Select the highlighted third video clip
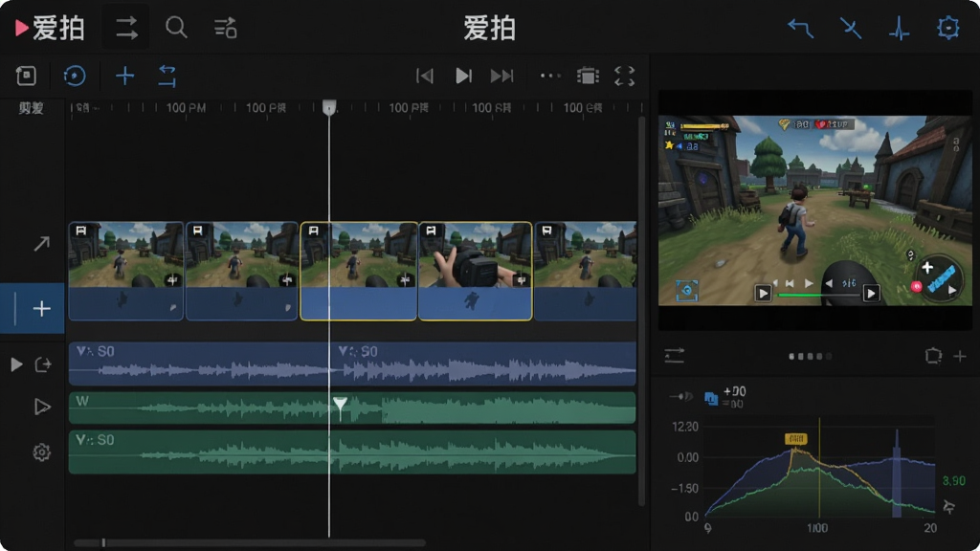The width and height of the screenshot is (980, 551). (x=359, y=271)
